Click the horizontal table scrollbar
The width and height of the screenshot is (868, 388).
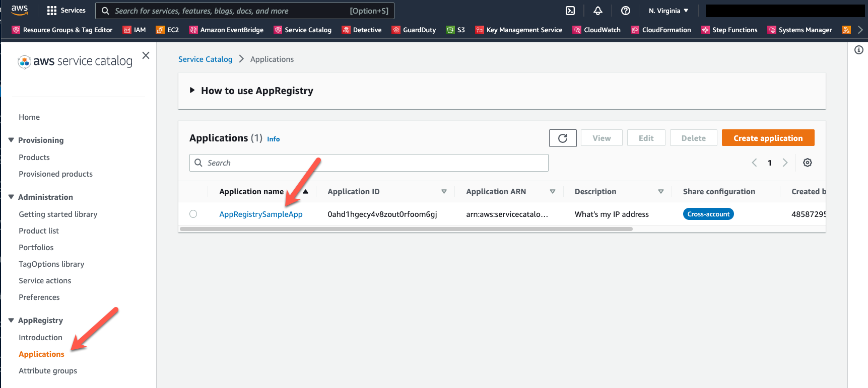(406, 229)
